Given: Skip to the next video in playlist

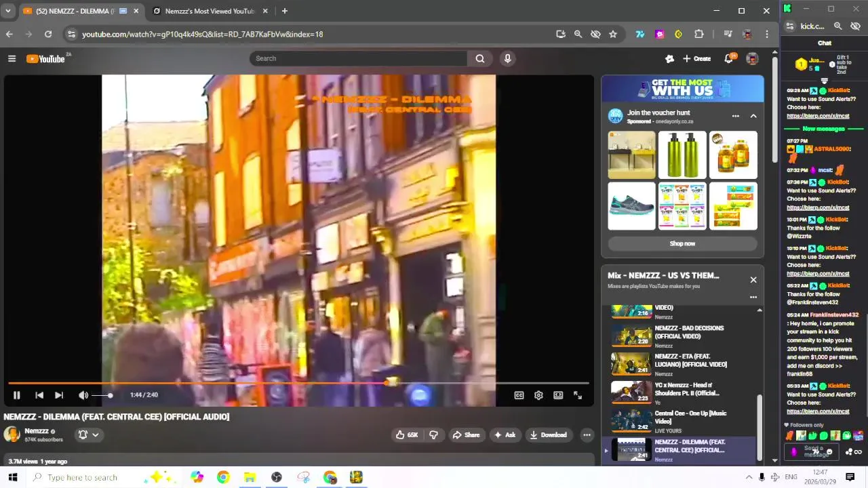Looking at the screenshot, I should click(59, 395).
